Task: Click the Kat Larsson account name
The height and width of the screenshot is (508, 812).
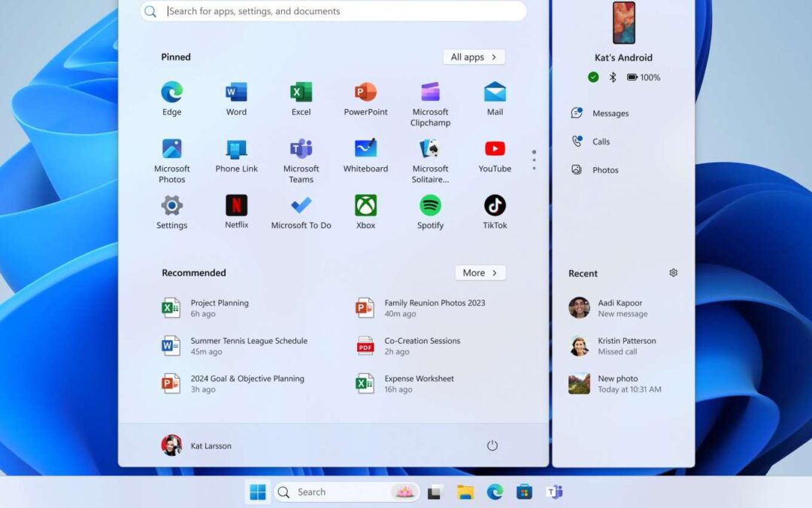Action: click(211, 445)
